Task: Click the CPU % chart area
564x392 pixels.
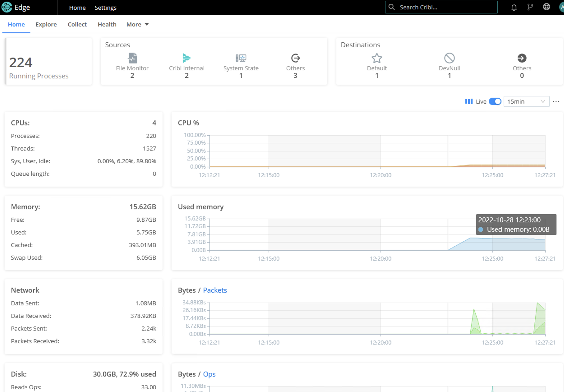Action: pyautogui.click(x=377, y=151)
